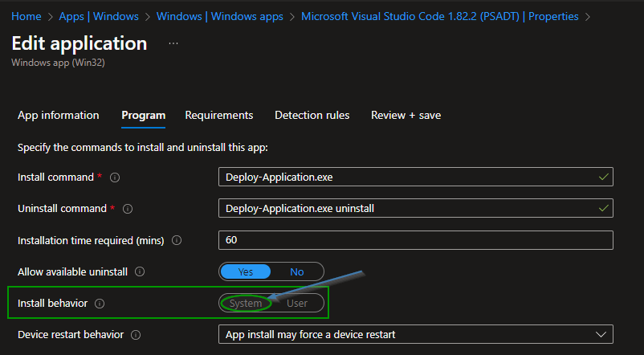Select System install behavior

click(x=246, y=304)
